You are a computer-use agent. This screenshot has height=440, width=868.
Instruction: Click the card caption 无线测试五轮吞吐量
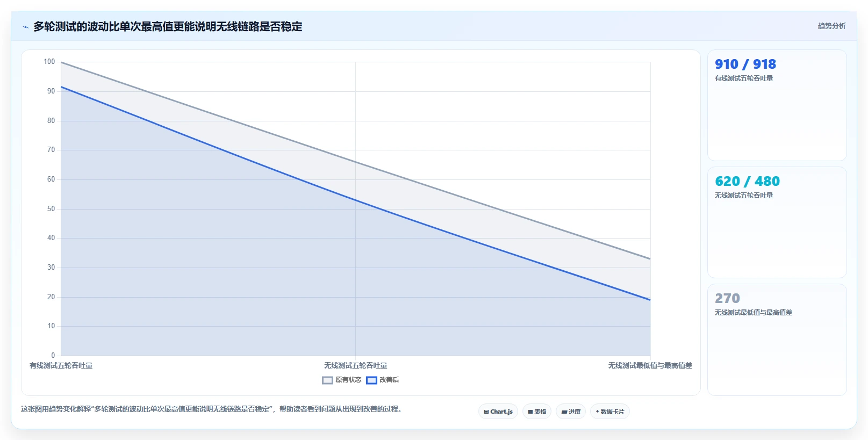point(744,196)
